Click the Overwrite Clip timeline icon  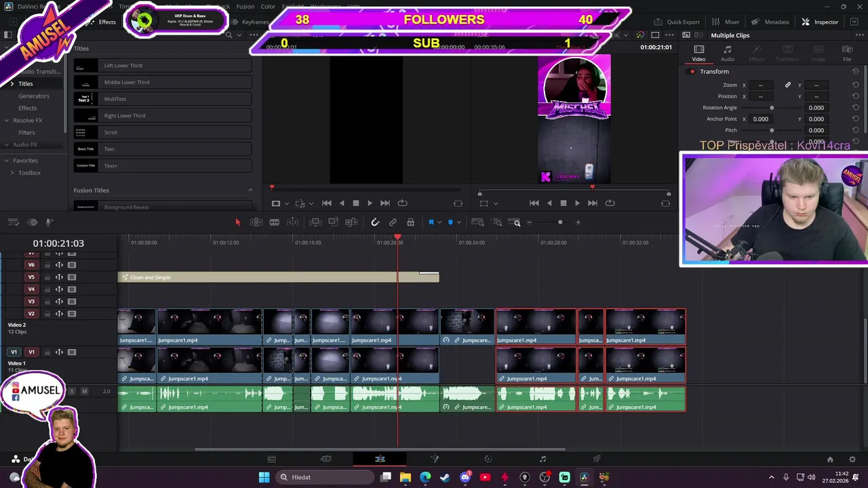point(333,222)
